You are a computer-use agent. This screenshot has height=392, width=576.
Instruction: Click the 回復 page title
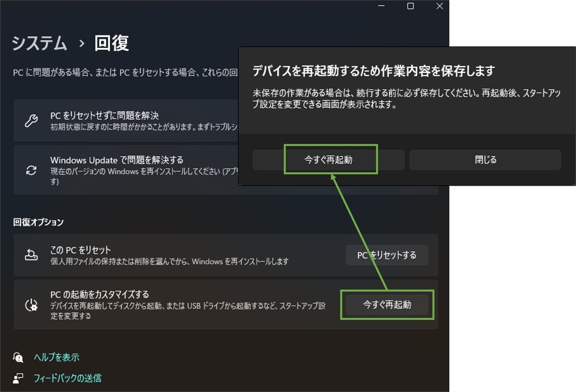[x=112, y=44]
